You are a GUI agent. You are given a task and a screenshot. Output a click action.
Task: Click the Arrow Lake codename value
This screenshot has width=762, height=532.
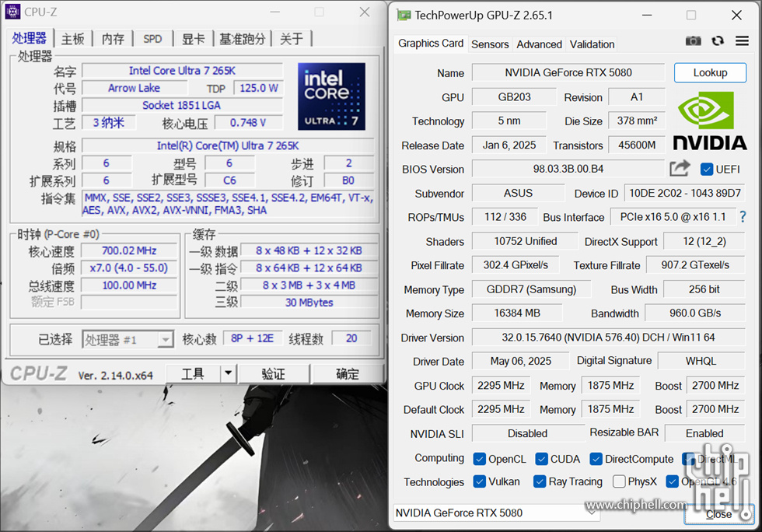[x=134, y=88]
